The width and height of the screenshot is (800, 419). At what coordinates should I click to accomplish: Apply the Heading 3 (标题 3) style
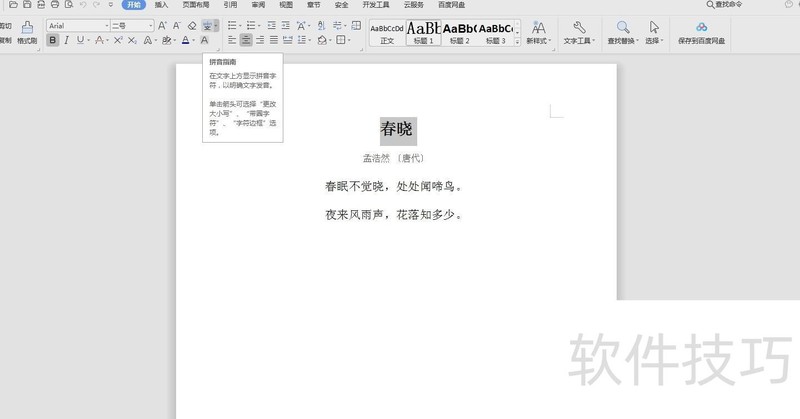495,33
